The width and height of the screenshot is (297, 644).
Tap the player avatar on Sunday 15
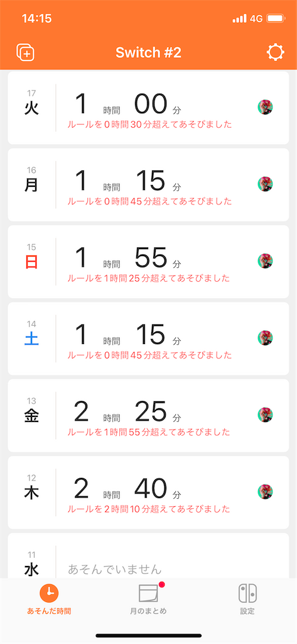click(x=266, y=261)
